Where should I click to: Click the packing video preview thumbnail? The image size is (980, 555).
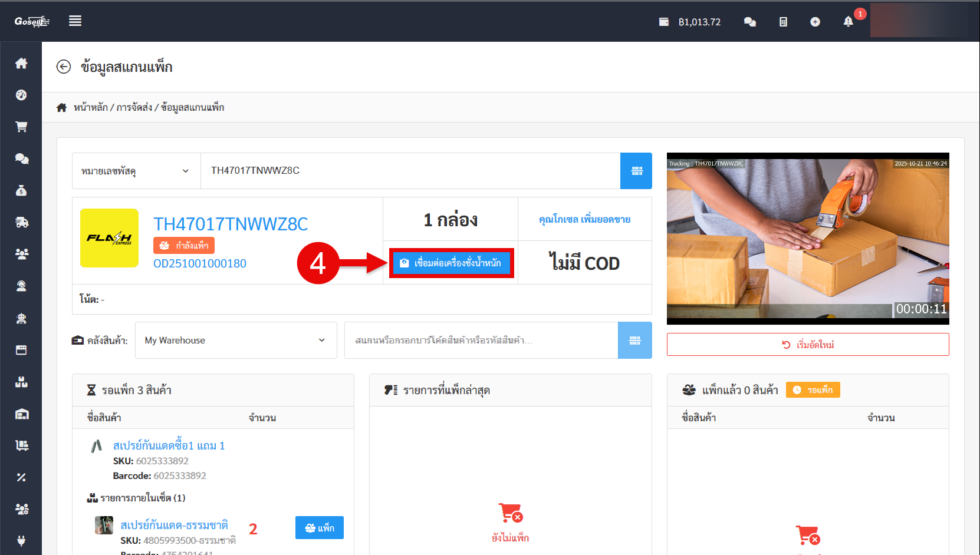point(807,239)
